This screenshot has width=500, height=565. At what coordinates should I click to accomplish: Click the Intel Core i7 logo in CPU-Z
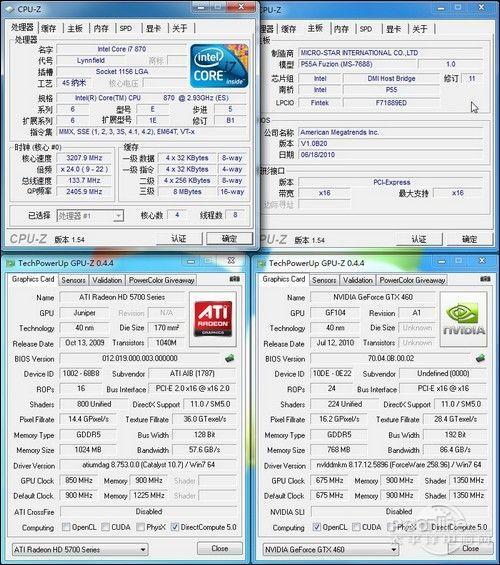(x=219, y=66)
